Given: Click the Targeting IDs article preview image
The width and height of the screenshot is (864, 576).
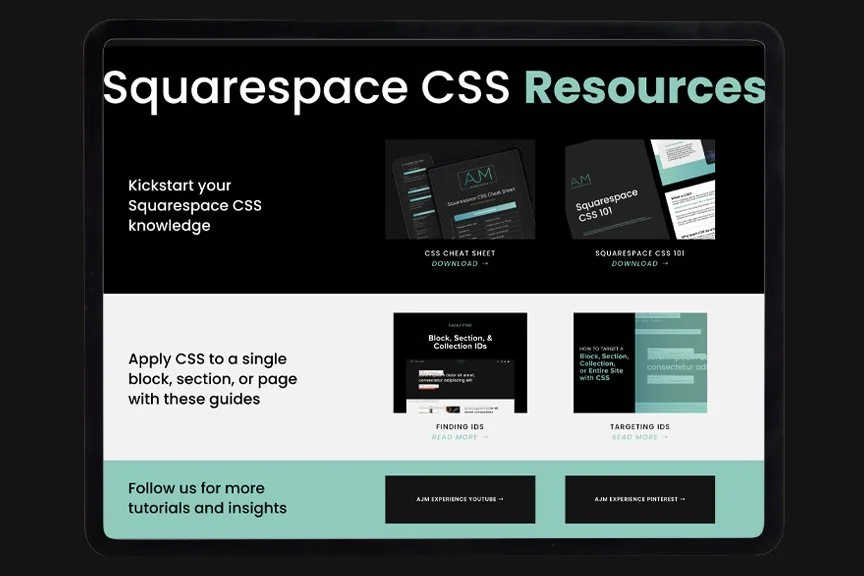Looking at the screenshot, I should tap(640, 363).
